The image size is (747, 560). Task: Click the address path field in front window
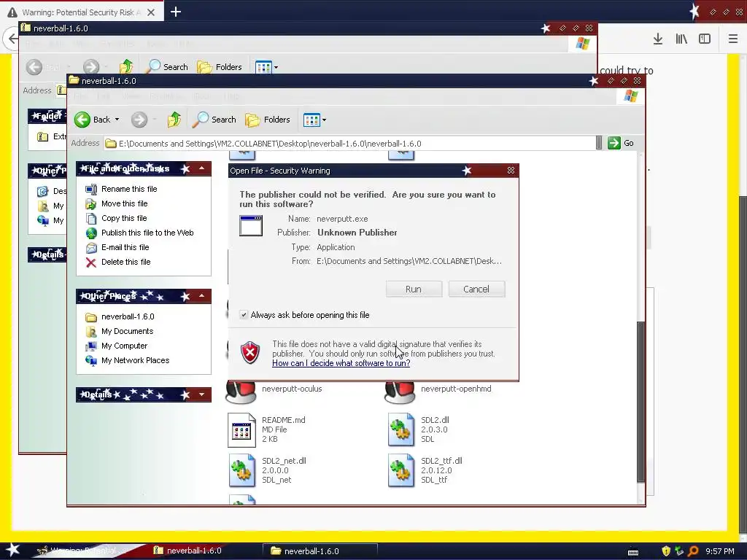coord(349,144)
